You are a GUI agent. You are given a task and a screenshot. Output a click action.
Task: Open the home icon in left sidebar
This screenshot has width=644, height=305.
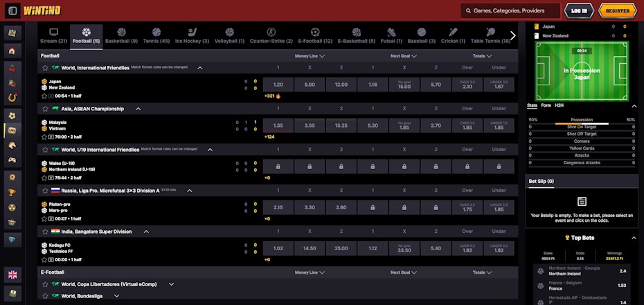point(12,51)
